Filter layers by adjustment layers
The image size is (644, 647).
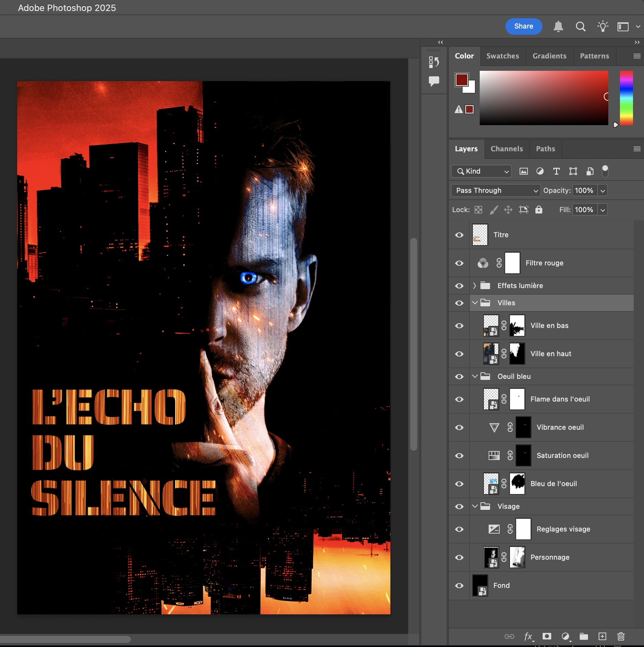pyautogui.click(x=540, y=171)
